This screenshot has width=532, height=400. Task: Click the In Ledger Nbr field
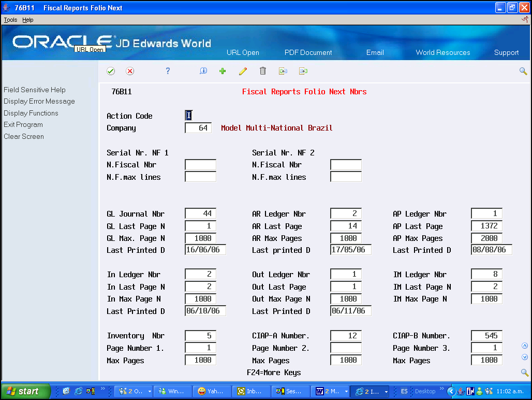200,274
